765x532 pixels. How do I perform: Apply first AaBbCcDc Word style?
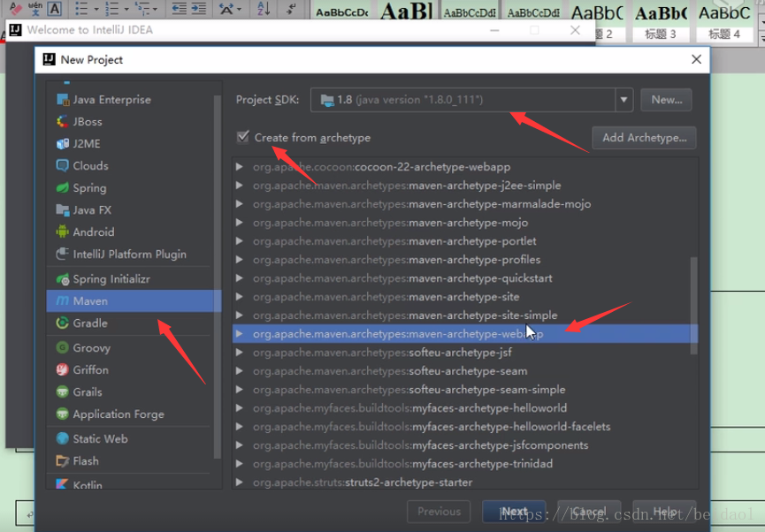click(x=342, y=11)
